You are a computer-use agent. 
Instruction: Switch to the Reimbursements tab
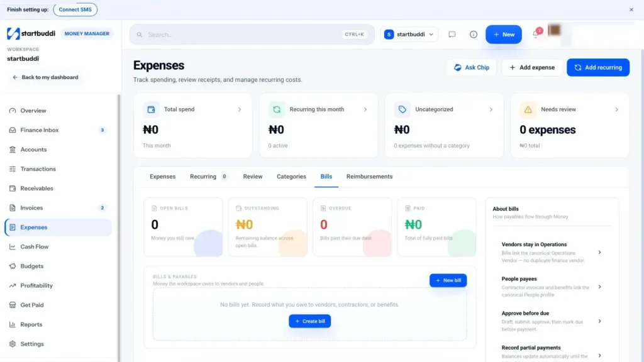point(369,177)
